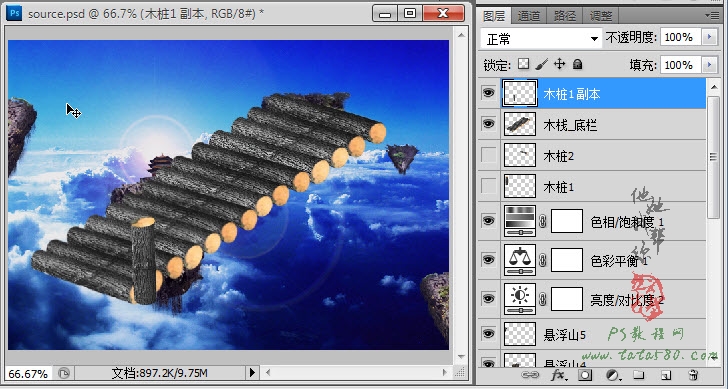Image resolution: width=728 pixels, height=389 pixels.
Task: Create a new layer group folder
Action: [639, 375]
